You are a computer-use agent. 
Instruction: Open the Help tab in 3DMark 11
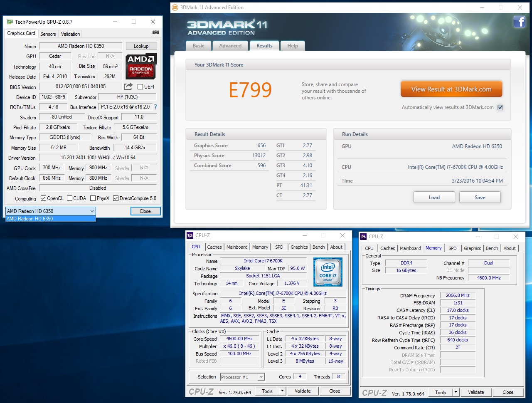(293, 46)
